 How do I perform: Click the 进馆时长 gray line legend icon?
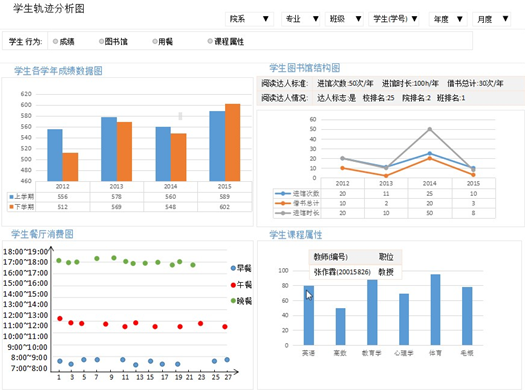pyautogui.click(x=283, y=213)
